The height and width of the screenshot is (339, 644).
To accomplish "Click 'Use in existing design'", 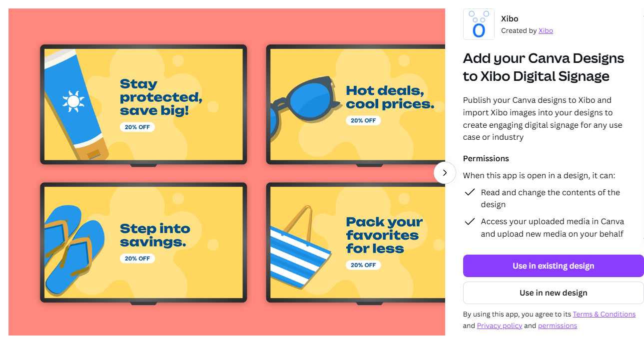I will [553, 266].
